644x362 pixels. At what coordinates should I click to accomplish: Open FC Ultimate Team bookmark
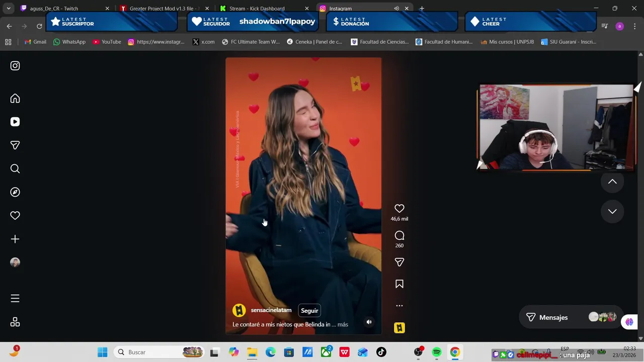coord(251,42)
